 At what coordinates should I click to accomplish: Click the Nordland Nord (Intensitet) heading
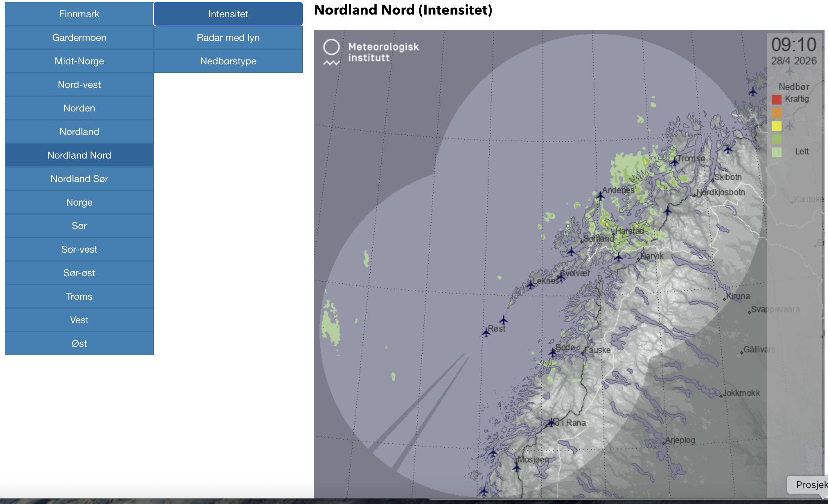click(403, 10)
